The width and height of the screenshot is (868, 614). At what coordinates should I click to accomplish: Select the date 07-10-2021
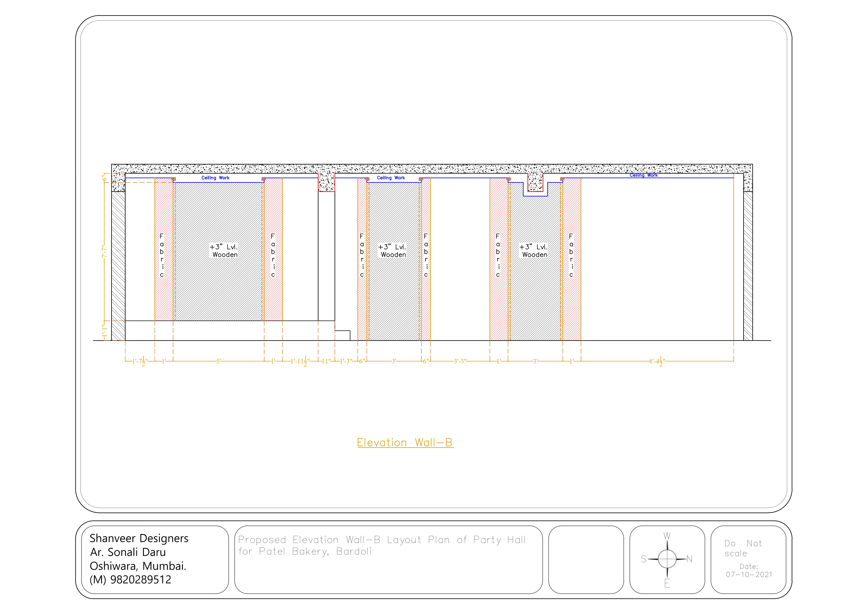pos(749,575)
